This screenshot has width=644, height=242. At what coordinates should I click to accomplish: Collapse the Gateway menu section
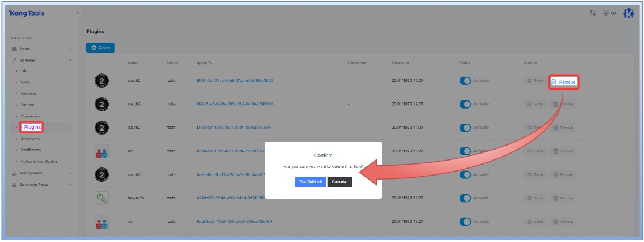coord(70,60)
